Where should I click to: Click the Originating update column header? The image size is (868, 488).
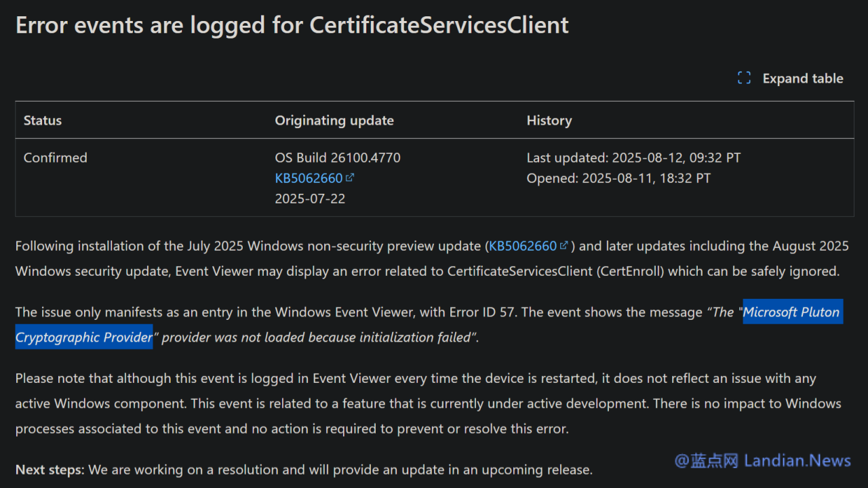tap(334, 121)
